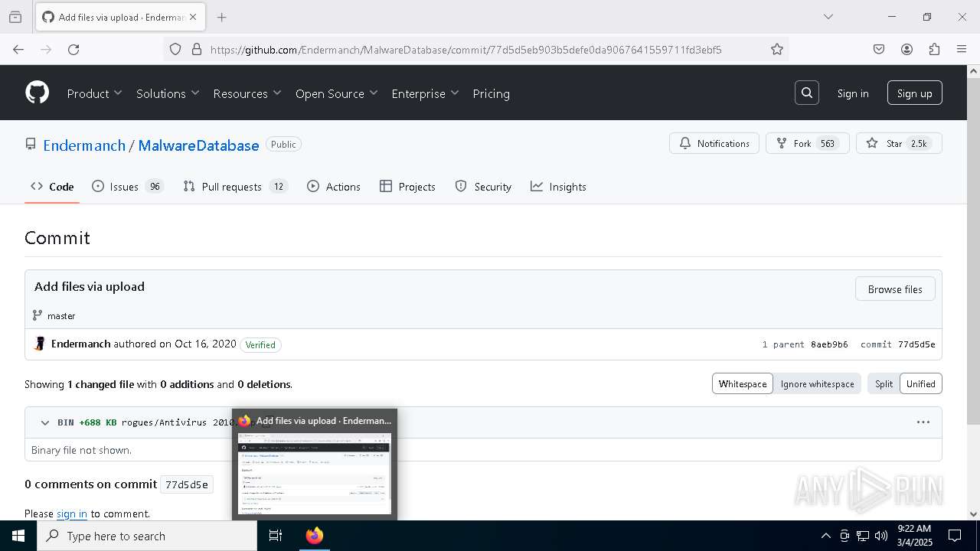Screen dimensions: 980x551
Task: Open Firefox application menu hamburger
Action: pyautogui.click(x=962, y=49)
